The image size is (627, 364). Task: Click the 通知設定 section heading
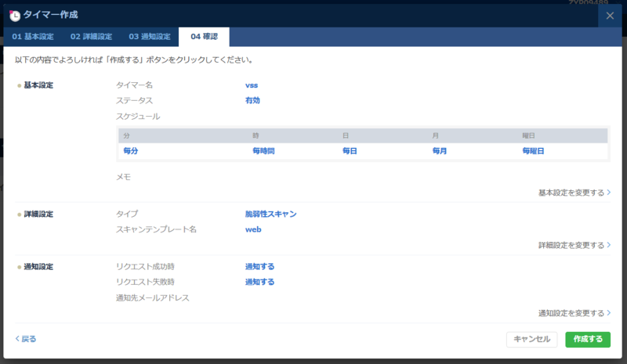[x=38, y=266]
